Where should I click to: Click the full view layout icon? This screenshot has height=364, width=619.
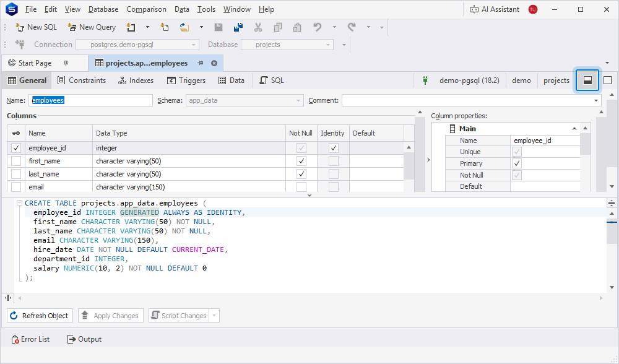pyautogui.click(x=608, y=80)
